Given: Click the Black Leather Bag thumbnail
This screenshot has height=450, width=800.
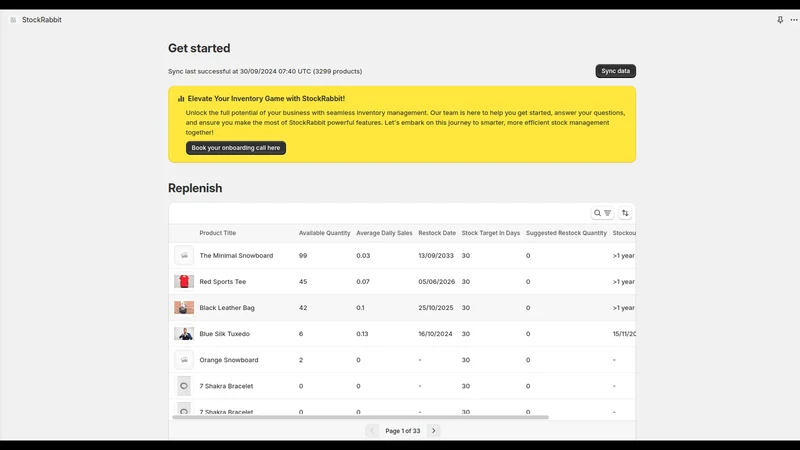Looking at the screenshot, I should [184, 308].
